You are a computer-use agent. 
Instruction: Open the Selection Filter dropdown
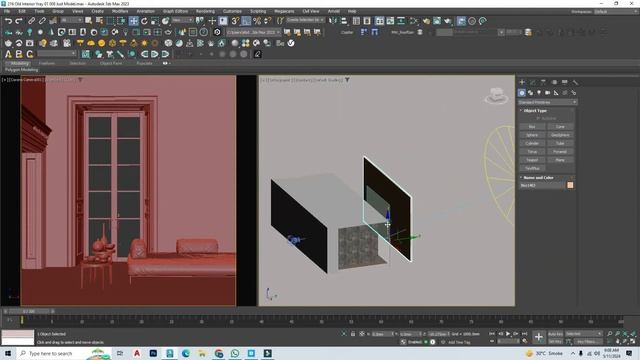pos(71,20)
